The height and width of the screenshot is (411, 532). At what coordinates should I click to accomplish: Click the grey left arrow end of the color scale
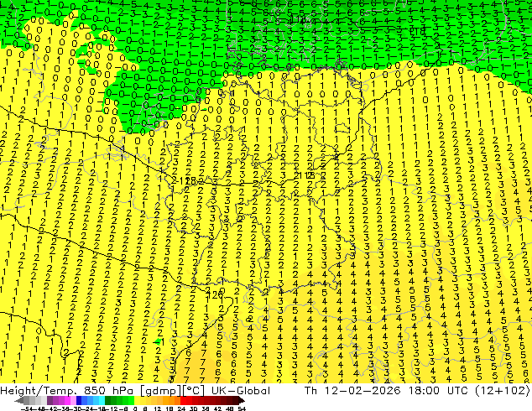19,400
